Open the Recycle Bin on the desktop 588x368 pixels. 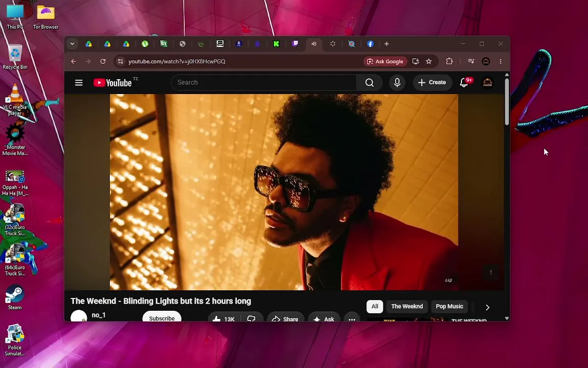coord(15,57)
